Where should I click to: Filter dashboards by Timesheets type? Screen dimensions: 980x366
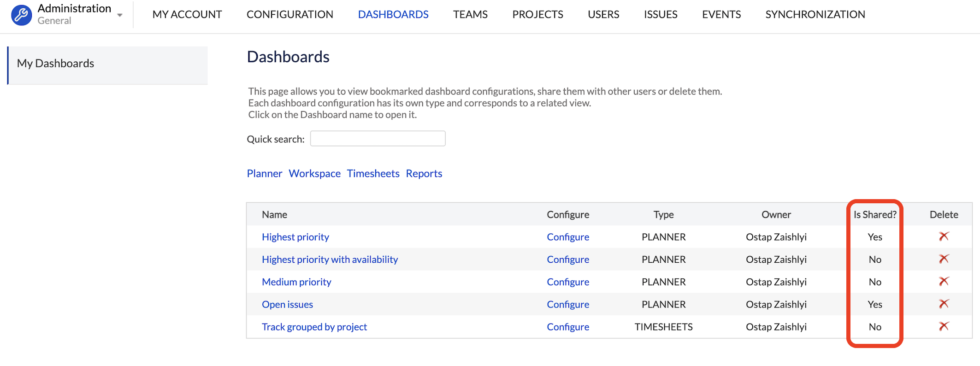[x=373, y=174]
